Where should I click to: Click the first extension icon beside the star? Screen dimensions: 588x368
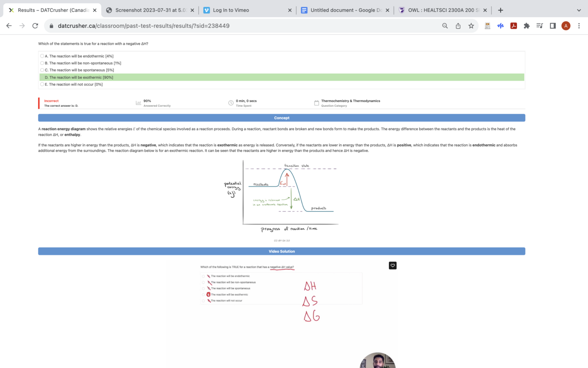click(x=487, y=26)
